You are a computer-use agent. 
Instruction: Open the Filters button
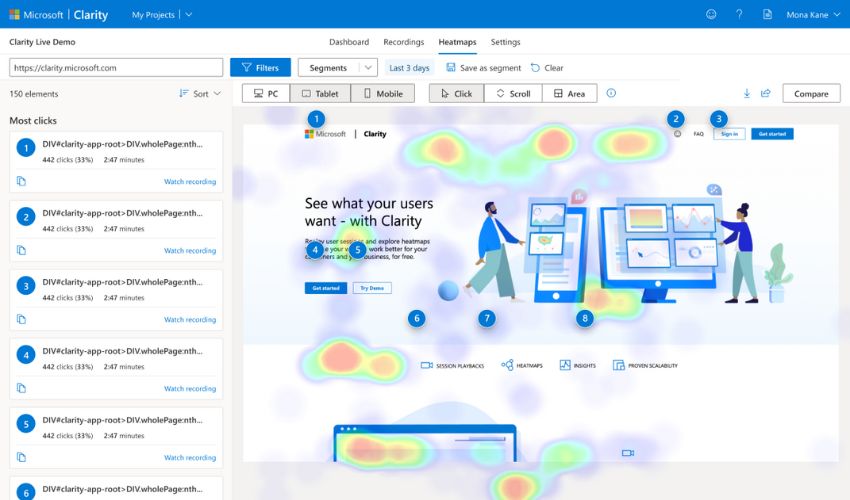click(x=260, y=68)
